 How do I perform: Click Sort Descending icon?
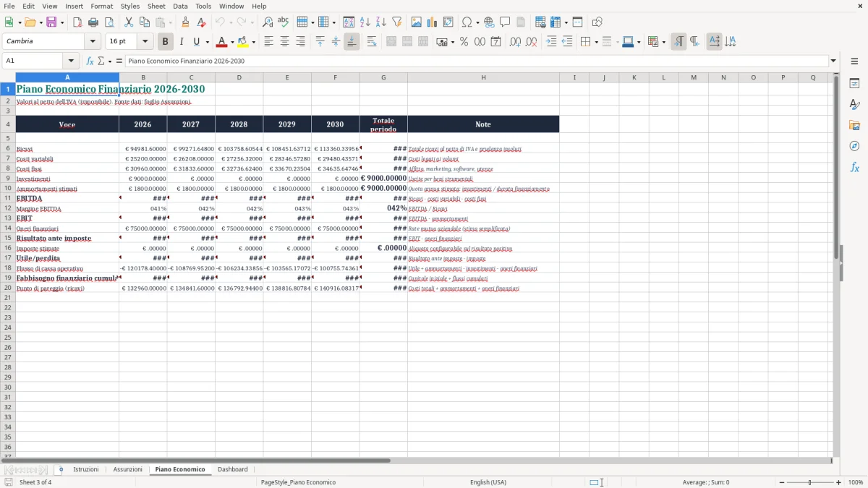381,22
